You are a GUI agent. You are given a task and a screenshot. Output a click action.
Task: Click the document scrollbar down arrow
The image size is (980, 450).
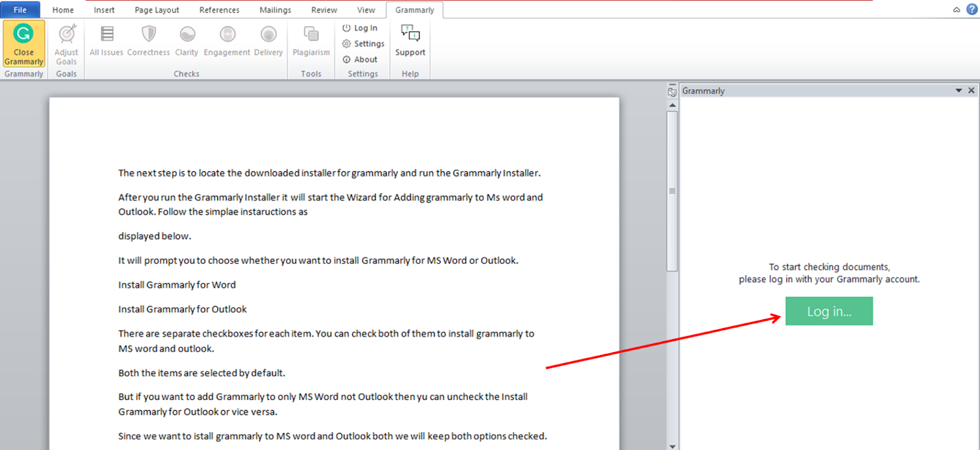point(673,446)
